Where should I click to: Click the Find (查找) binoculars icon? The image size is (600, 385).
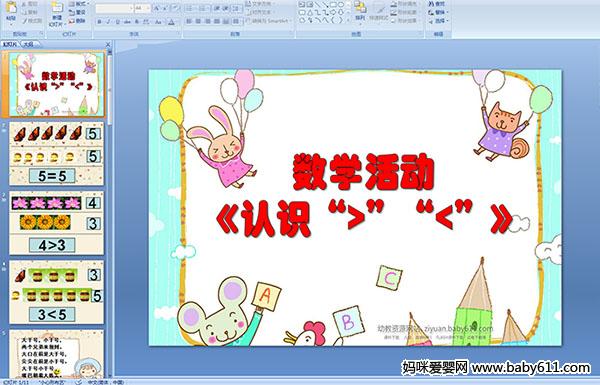pyautogui.click(x=431, y=4)
